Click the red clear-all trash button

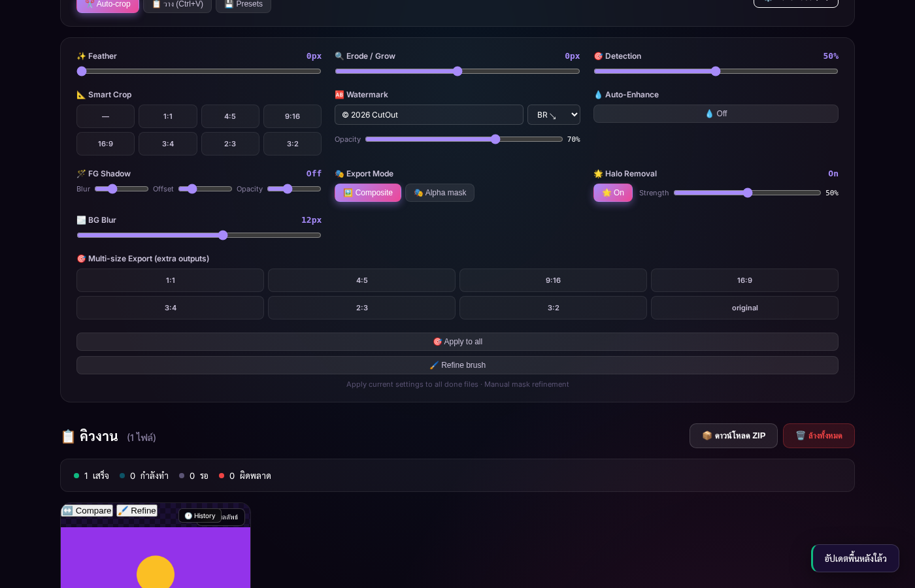click(819, 436)
